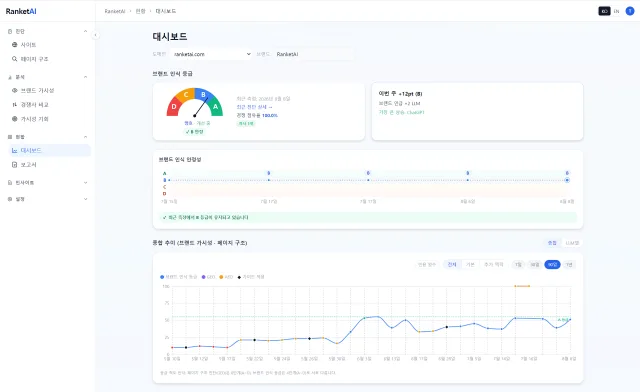Select the third chart filter option after 기본
640x392 pixels.
pos(493,265)
